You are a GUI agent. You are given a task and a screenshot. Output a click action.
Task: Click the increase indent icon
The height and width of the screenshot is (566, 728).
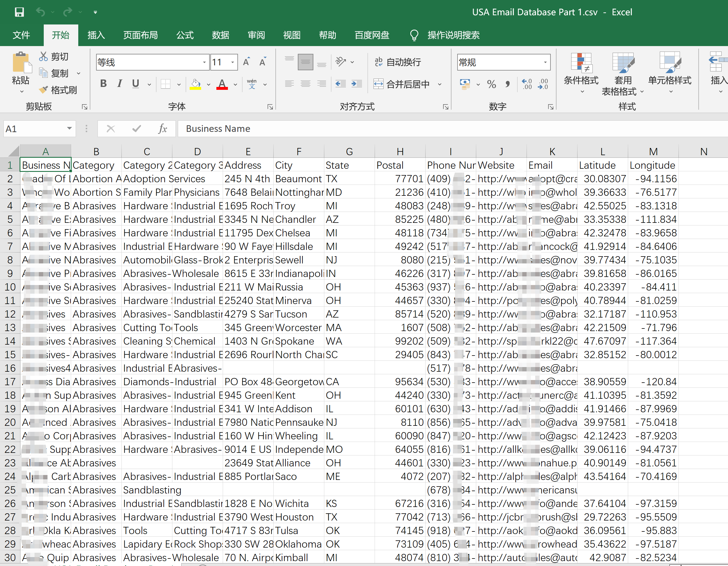[357, 84]
